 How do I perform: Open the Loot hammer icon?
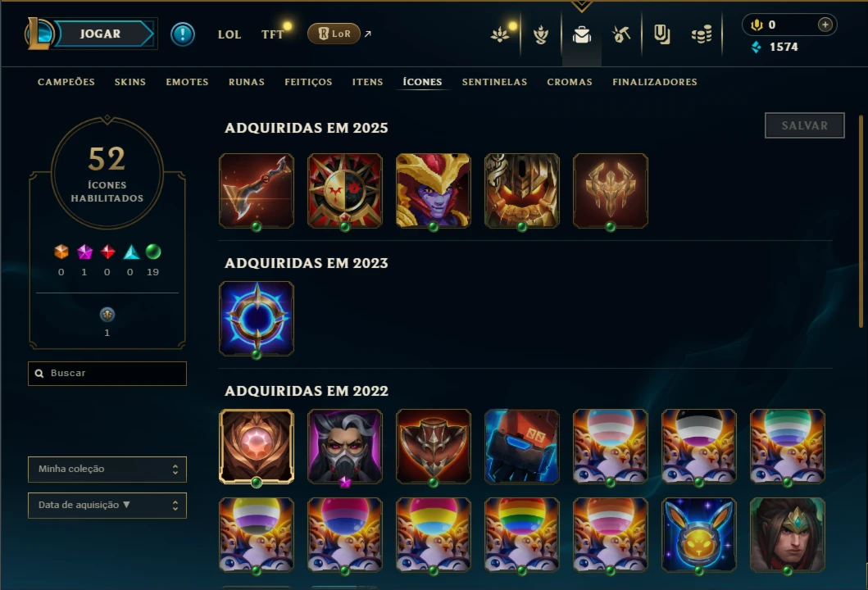(x=621, y=35)
